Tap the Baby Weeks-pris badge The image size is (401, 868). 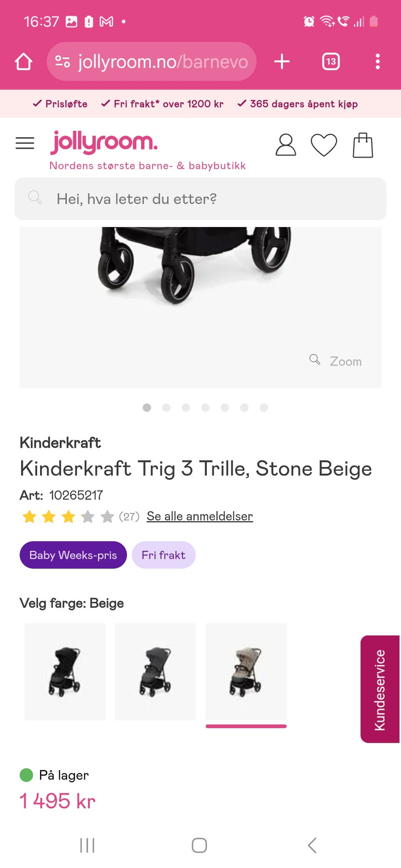point(73,555)
